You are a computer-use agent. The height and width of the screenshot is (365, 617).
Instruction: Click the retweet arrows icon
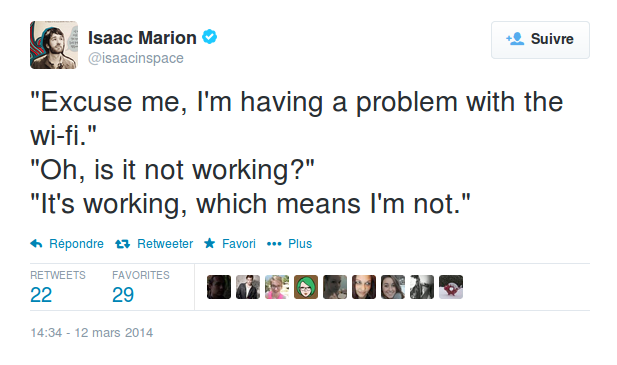122,244
